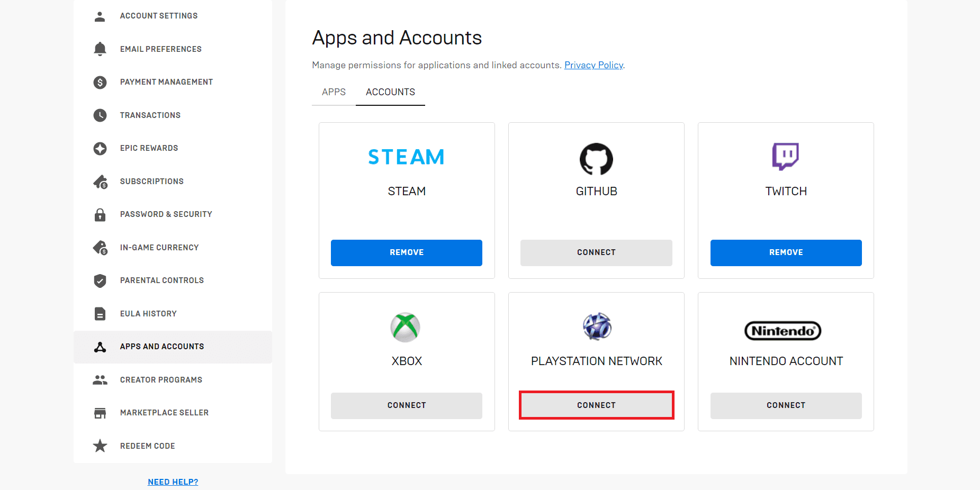980x490 pixels.
Task: Click the shield icon for Parental Controls
Action: pyautogui.click(x=100, y=280)
